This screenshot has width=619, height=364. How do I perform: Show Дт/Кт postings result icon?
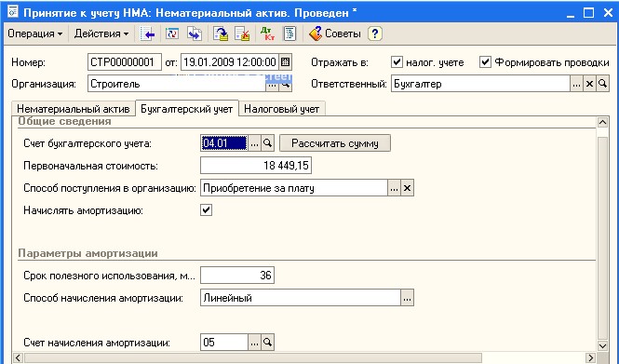pyautogui.click(x=268, y=34)
